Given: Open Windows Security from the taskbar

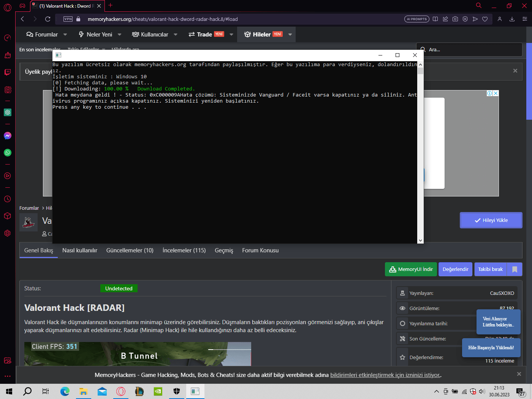Looking at the screenshot, I should (177, 391).
